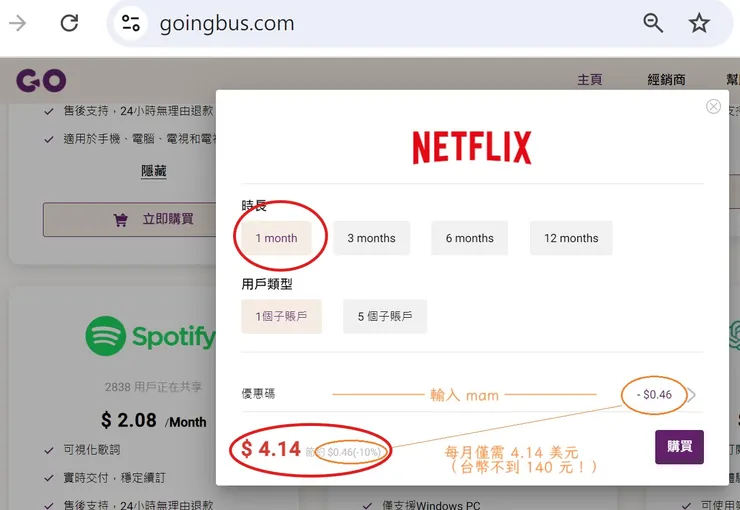Click the 優惠碼 coupon row label
The width and height of the screenshot is (740, 510).
[258, 394]
